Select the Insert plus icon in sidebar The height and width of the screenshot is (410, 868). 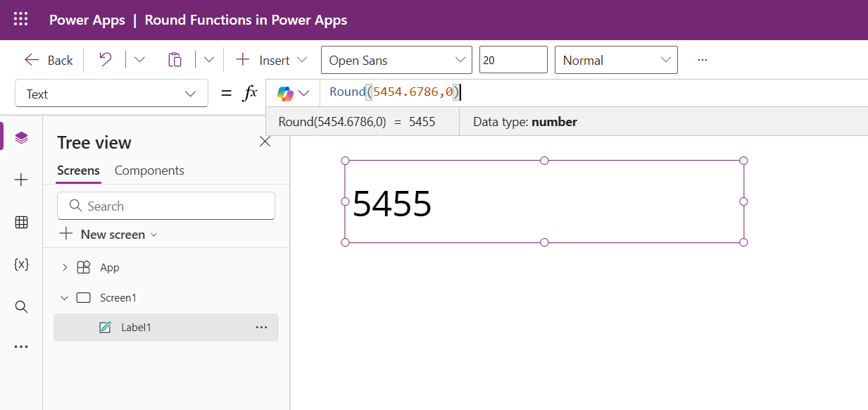pos(21,180)
